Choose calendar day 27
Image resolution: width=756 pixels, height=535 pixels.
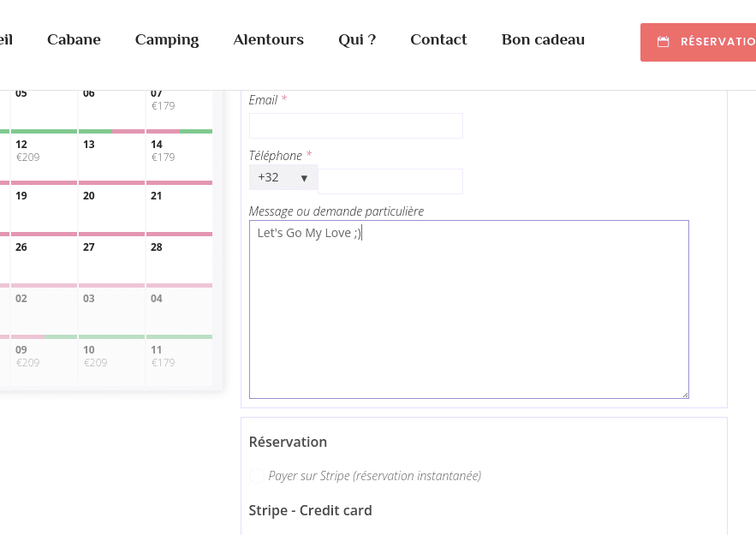[x=111, y=258]
